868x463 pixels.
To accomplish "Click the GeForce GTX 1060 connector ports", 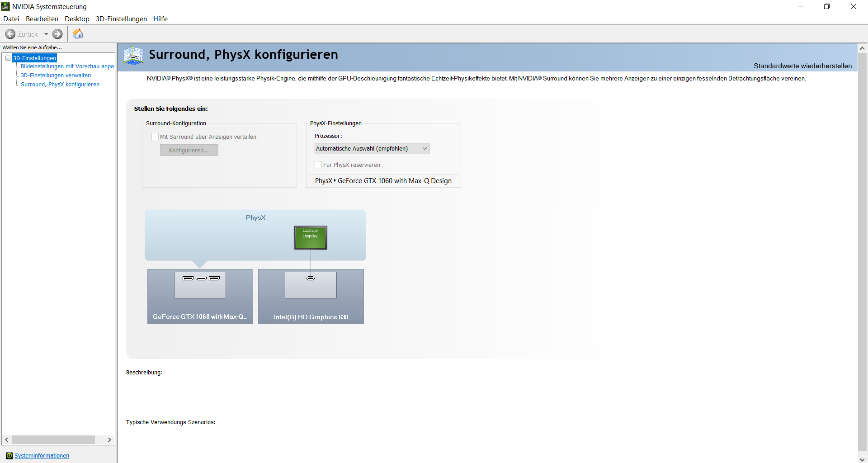I will point(201,278).
